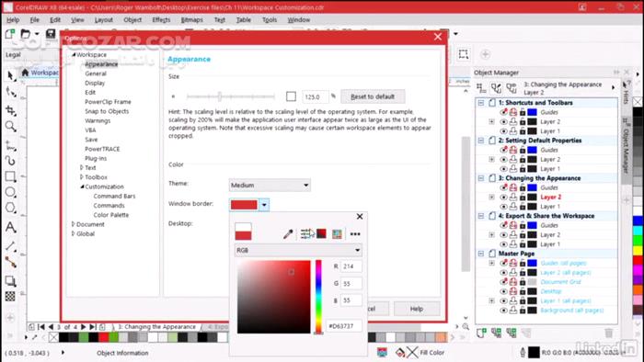This screenshot has width=644, height=362.
Task: Click Show Object Properties icon in Object Manager
Action: tap(481, 87)
